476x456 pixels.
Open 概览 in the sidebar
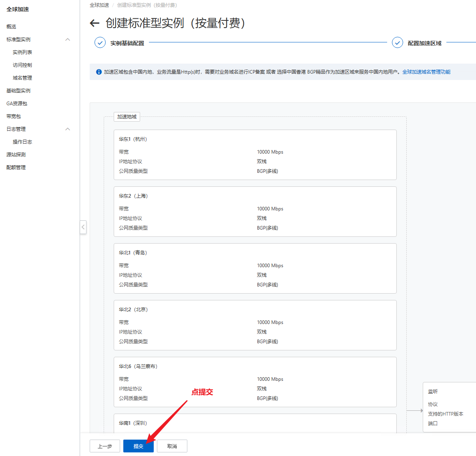(11, 27)
